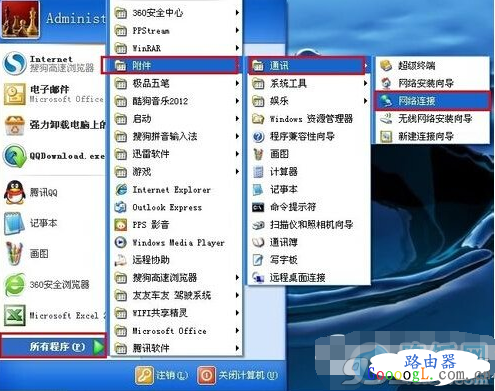The height and width of the screenshot is (391, 495).
Task: Open Windows 资源管理器 icon
Action: coord(258,119)
